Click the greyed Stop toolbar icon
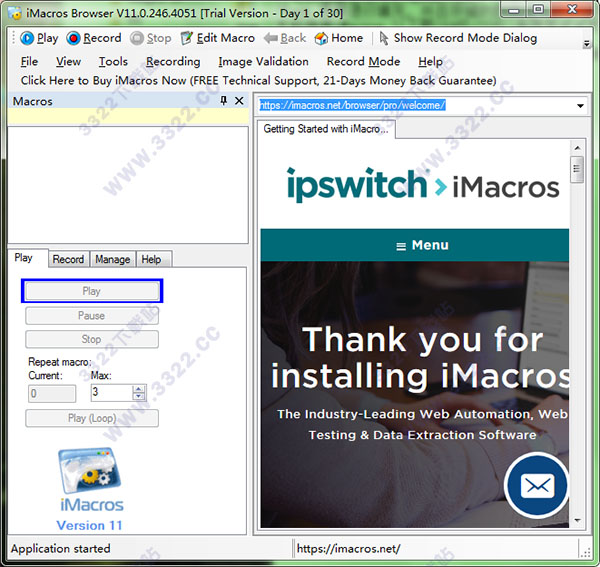 [137, 38]
